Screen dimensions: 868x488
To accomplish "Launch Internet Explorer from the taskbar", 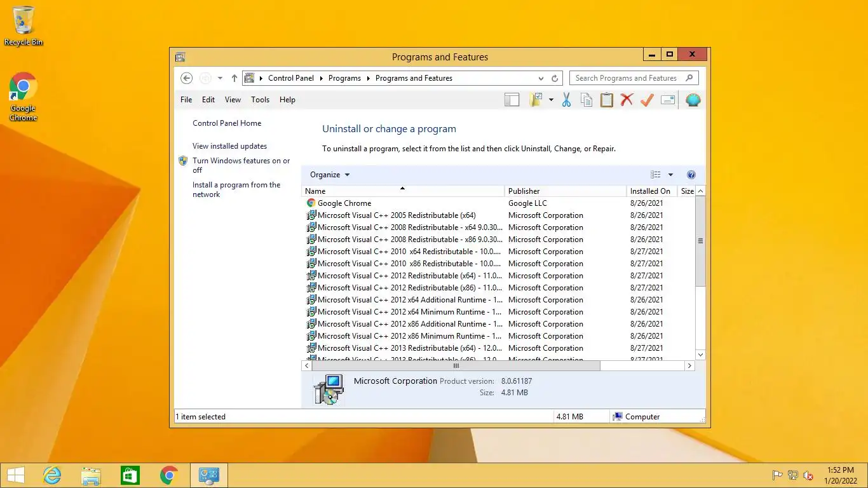I will tap(51, 475).
